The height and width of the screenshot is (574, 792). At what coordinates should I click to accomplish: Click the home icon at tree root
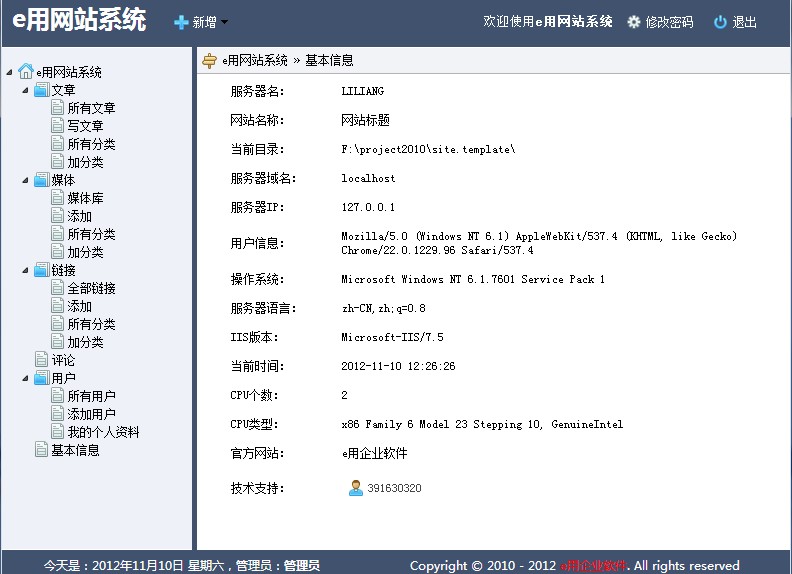point(26,71)
